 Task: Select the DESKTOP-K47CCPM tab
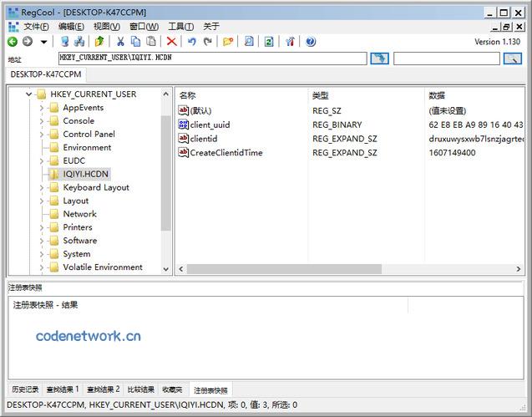tap(46, 74)
